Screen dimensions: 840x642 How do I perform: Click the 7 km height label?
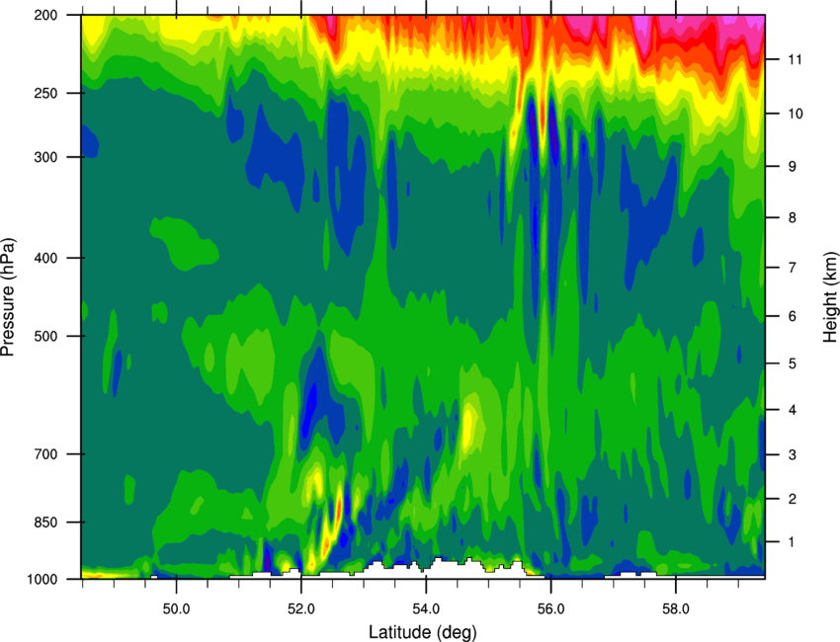tap(793, 268)
